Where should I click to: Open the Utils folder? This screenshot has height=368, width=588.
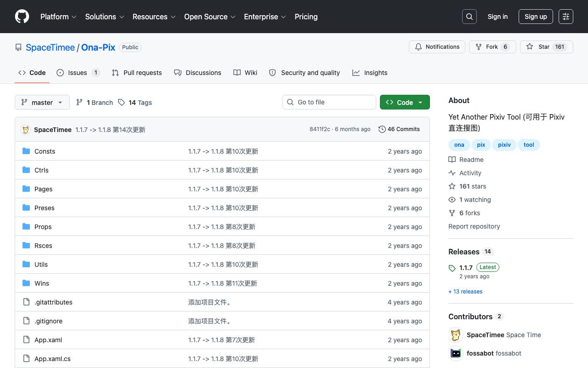(x=41, y=264)
